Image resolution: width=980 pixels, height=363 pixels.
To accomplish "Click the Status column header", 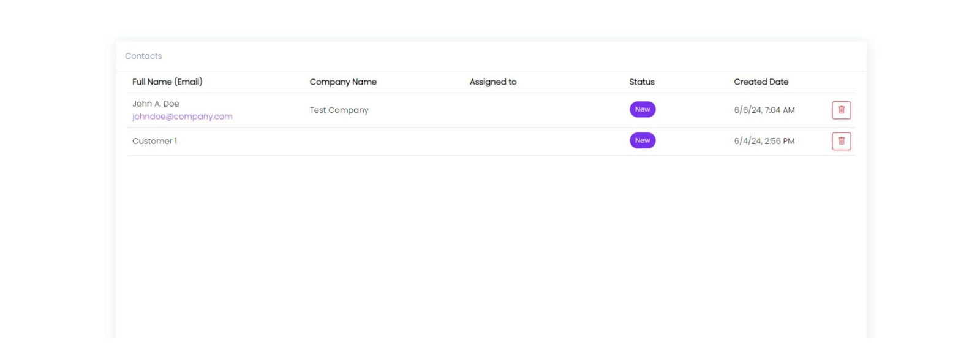I will click(x=642, y=82).
